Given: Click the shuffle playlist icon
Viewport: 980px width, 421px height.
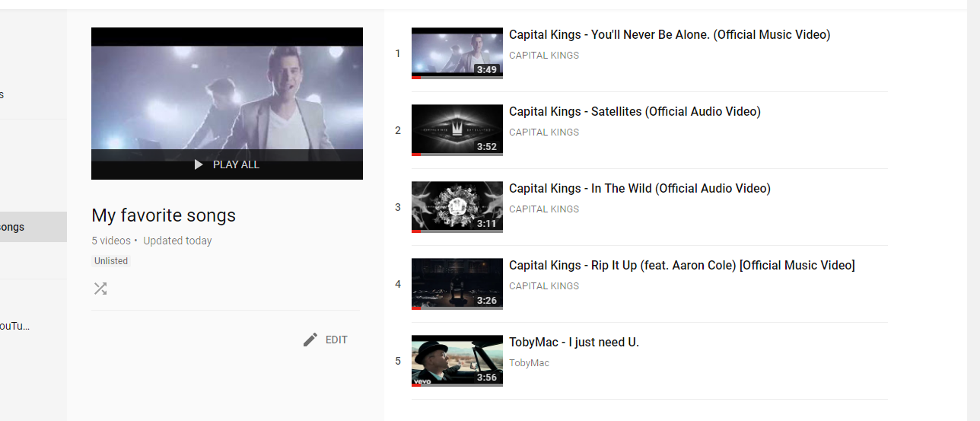Looking at the screenshot, I should click(x=100, y=289).
